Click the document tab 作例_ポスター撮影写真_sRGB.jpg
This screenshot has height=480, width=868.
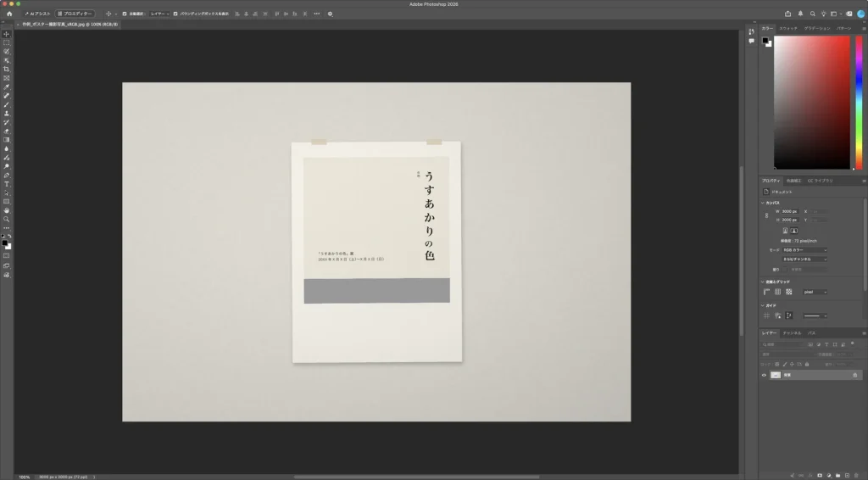click(x=70, y=25)
